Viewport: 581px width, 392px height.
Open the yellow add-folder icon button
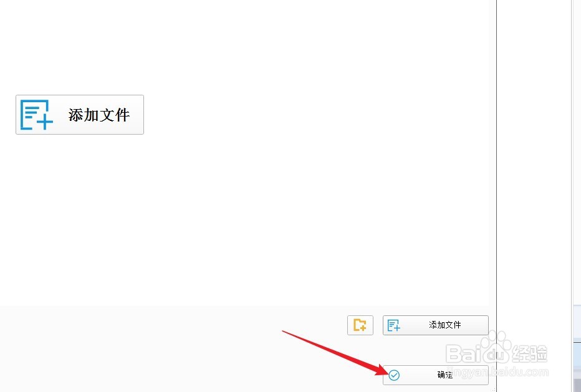click(x=360, y=325)
